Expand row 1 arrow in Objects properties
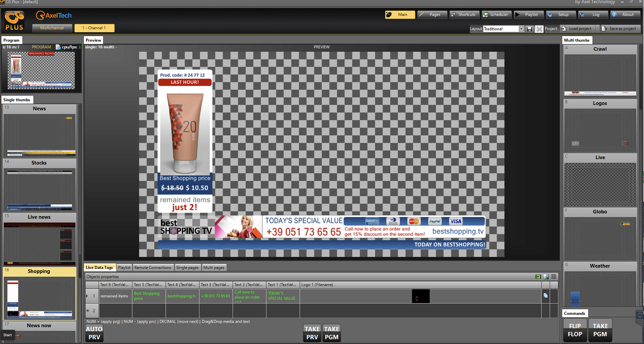The image size is (644, 344). click(87, 296)
